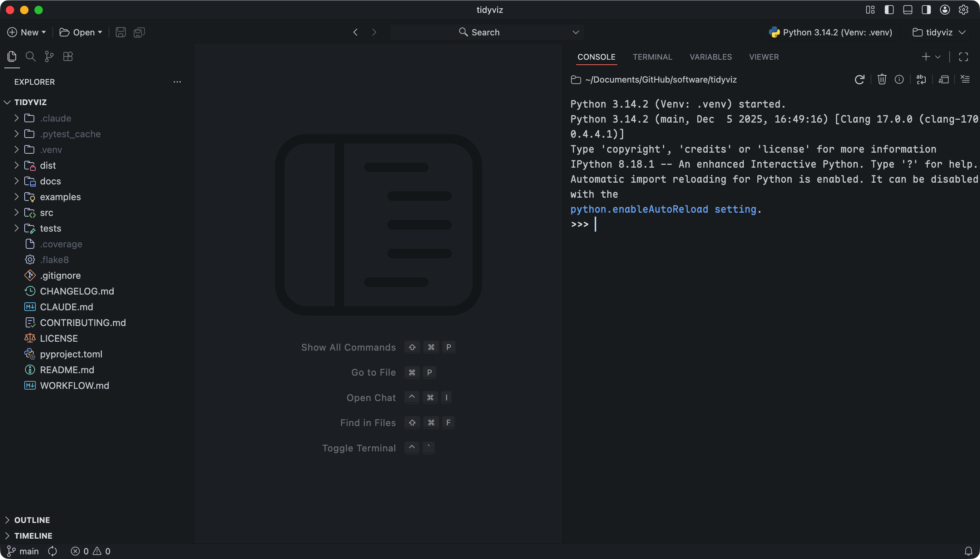Open the Source Control view icon

(49, 57)
